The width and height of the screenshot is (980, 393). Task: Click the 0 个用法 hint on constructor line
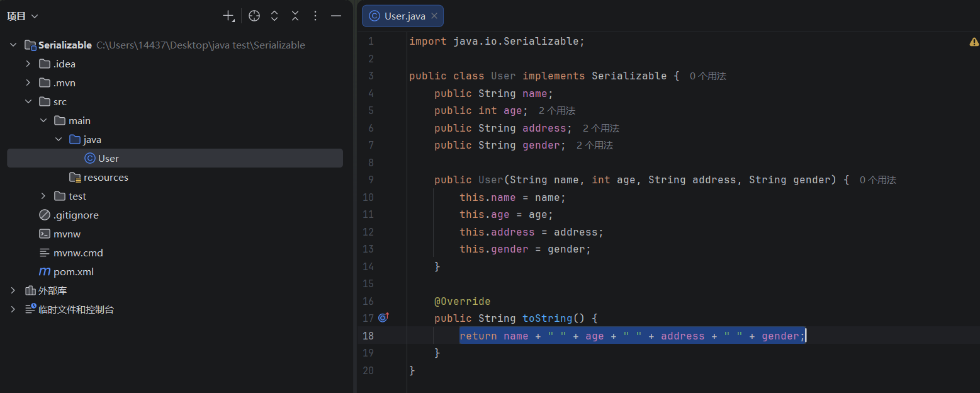click(877, 180)
